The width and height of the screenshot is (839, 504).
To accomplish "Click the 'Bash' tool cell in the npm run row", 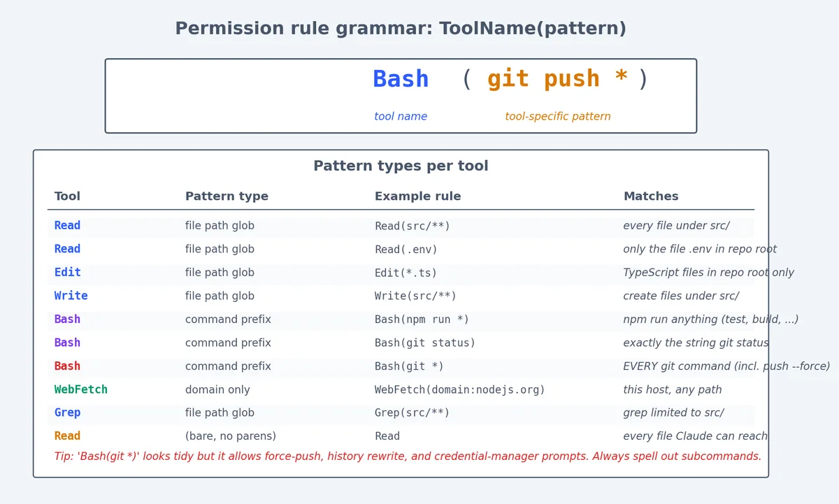I will (x=67, y=319).
